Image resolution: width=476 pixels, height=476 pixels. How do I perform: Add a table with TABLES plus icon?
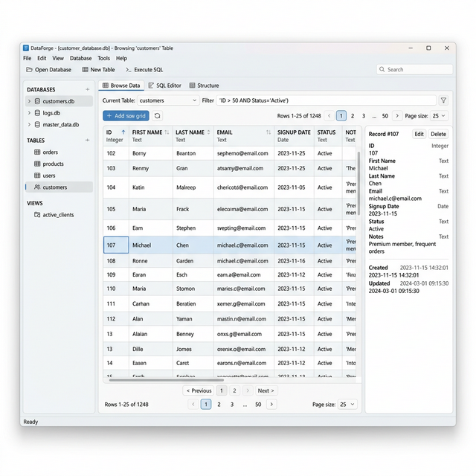pyautogui.click(x=88, y=140)
